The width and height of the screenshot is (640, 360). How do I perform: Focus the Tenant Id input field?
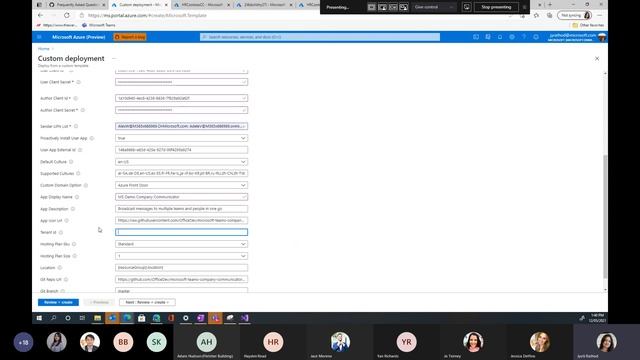(x=181, y=232)
